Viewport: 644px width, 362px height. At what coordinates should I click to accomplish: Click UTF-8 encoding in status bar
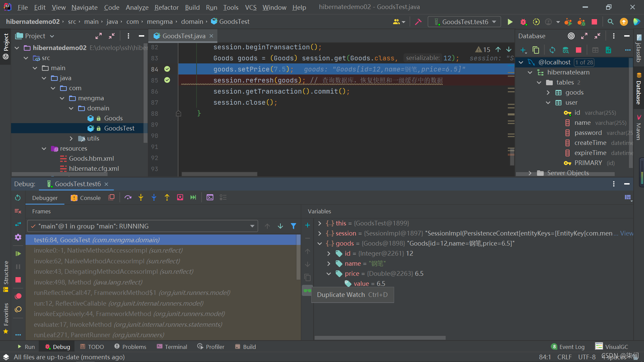587,357
